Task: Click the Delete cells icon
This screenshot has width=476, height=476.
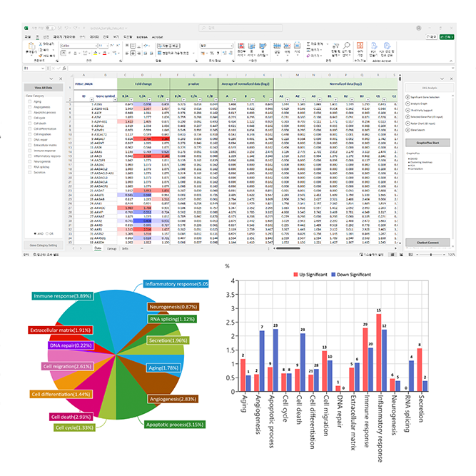Action: tap(287, 46)
